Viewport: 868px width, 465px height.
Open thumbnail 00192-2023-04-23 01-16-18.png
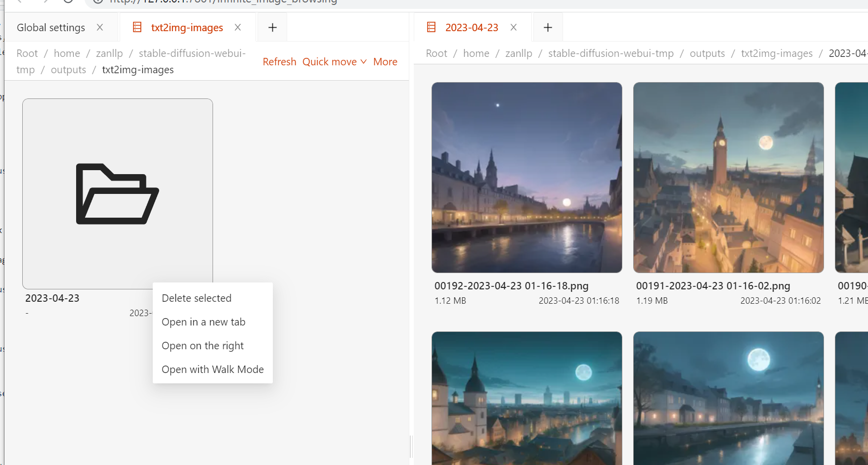pyautogui.click(x=527, y=178)
